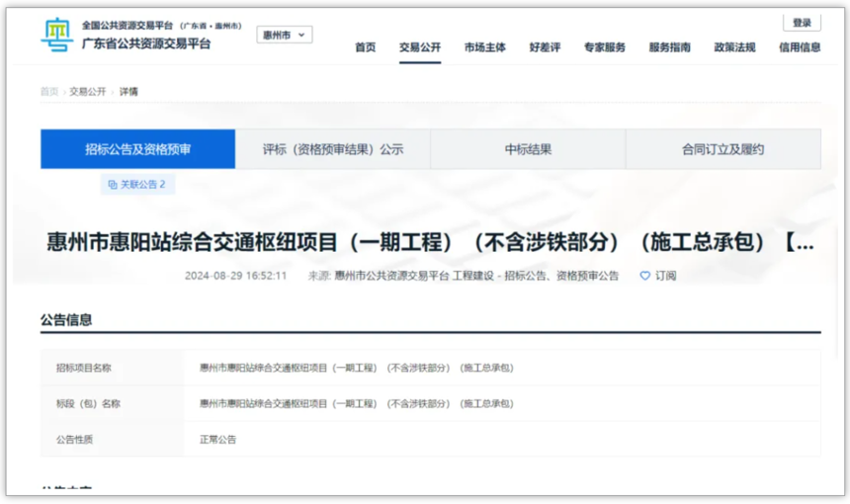This screenshot has width=850, height=504.
Task: Switch to 评标（资格预审结果）公示 tab
Action: (333, 149)
